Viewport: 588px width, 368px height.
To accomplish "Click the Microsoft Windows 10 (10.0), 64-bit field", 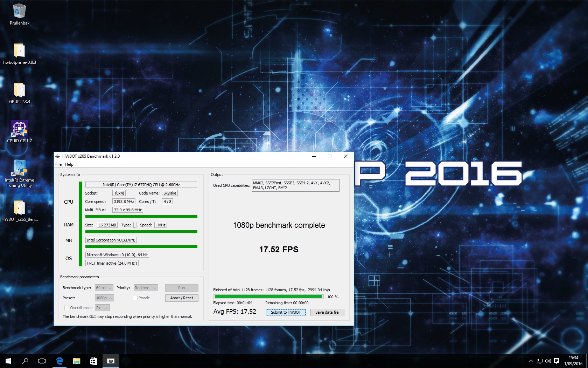I will 117,255.
